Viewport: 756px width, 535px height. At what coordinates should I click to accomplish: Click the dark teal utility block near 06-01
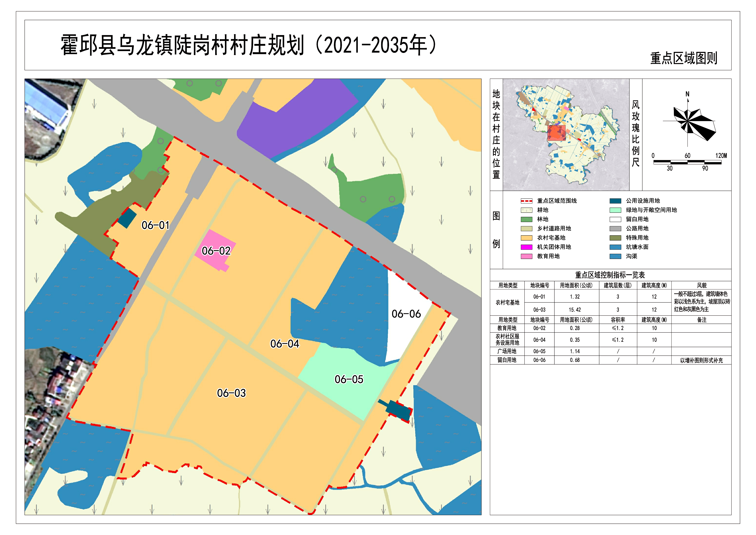[127, 218]
